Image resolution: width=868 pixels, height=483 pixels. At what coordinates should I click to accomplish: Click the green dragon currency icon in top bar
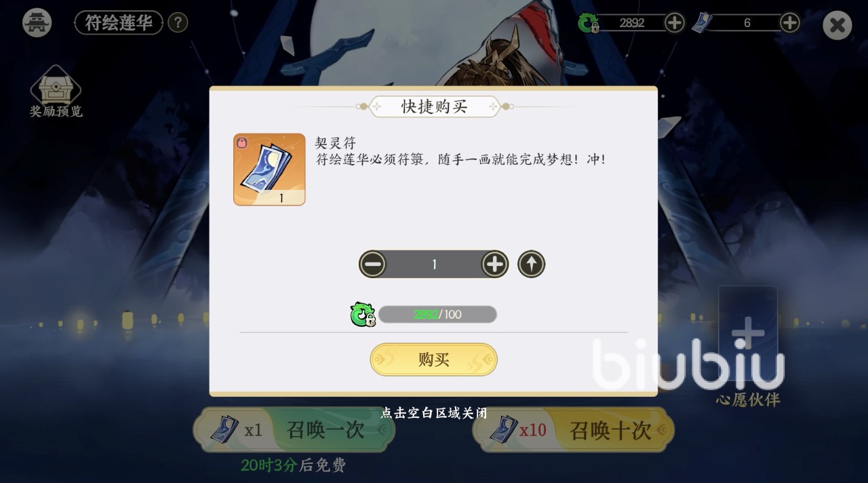point(588,23)
